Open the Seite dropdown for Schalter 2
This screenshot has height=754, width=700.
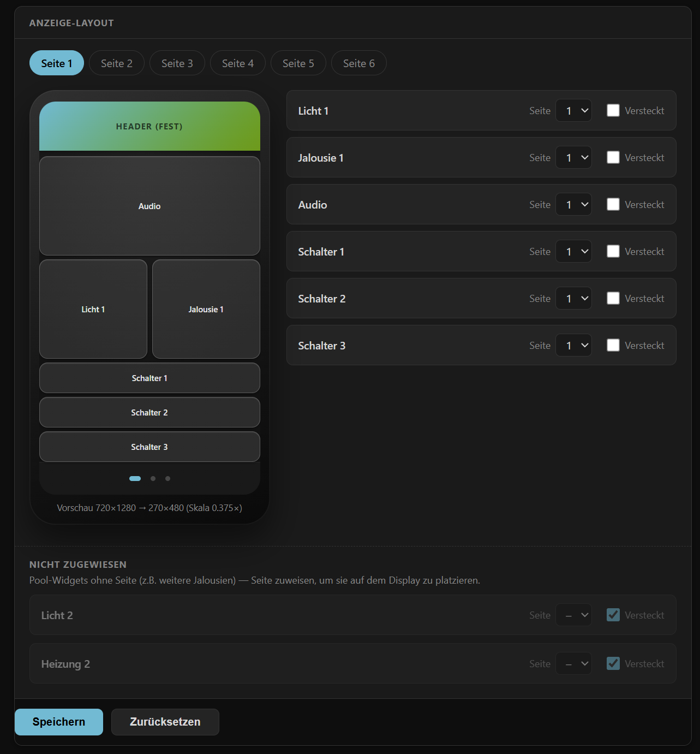pos(574,298)
